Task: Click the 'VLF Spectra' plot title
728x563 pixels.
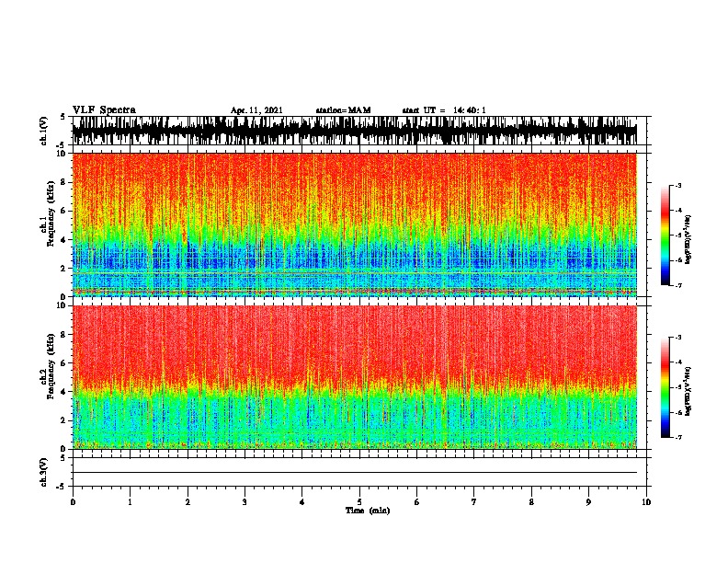Action: coord(104,110)
